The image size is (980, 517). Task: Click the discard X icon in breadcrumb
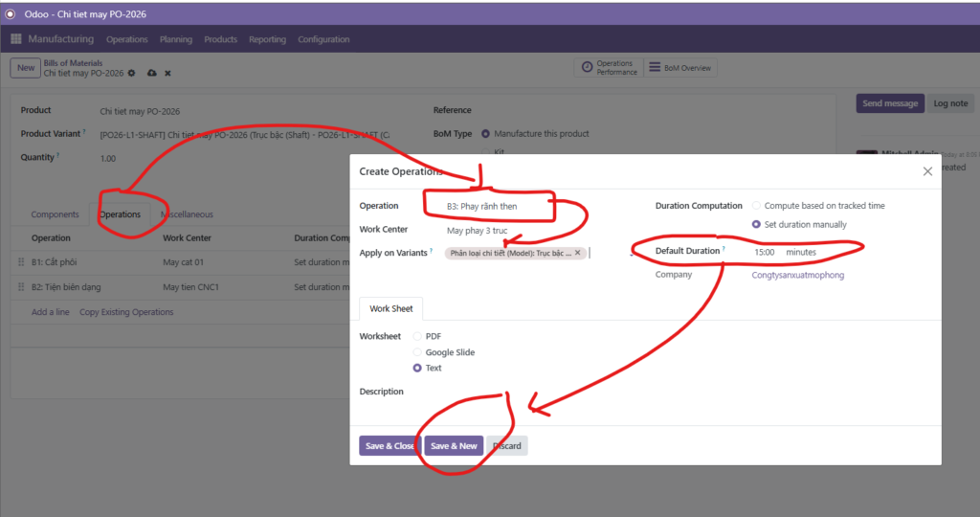click(x=167, y=74)
